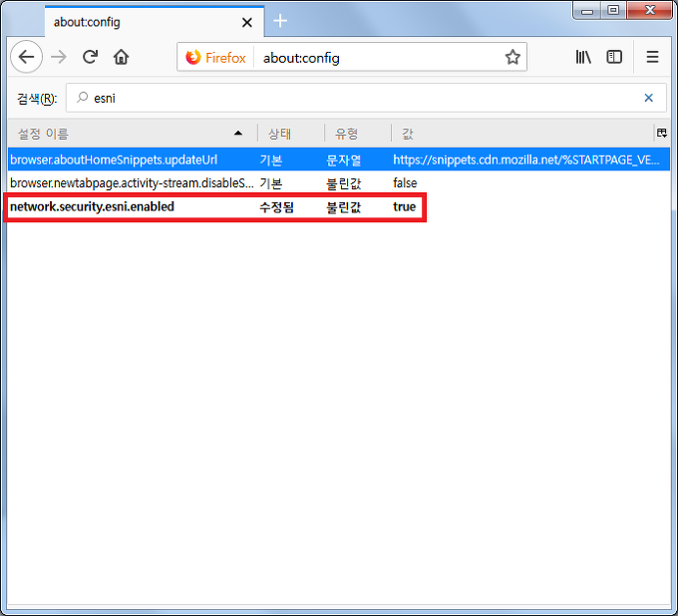The width and height of the screenshot is (678, 616).
Task: Click the false value of the newtabpage preference
Action: point(405,183)
